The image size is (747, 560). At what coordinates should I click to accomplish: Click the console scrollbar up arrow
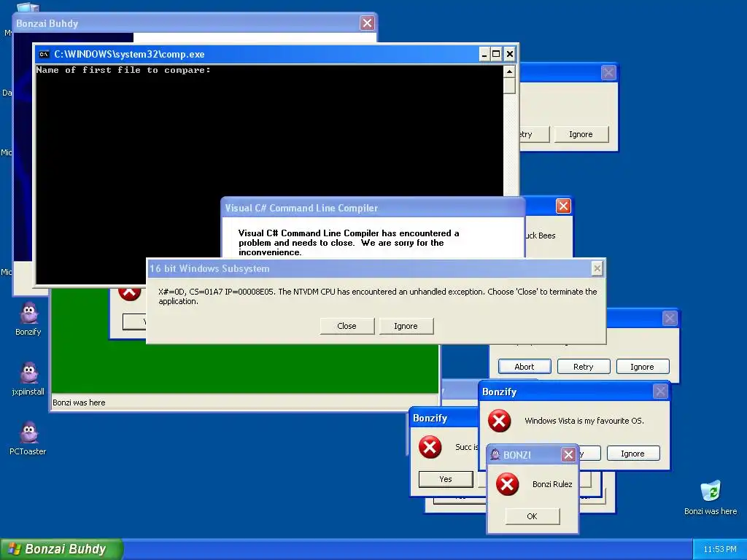[509, 72]
